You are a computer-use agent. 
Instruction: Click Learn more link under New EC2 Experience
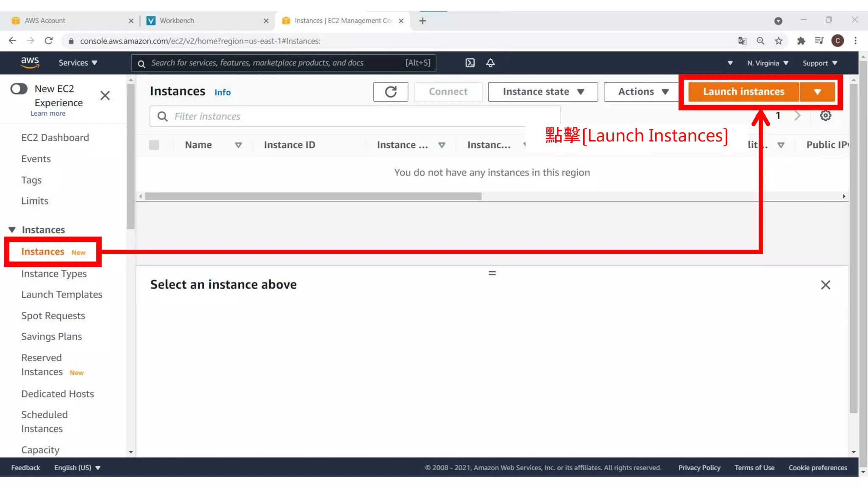click(48, 114)
